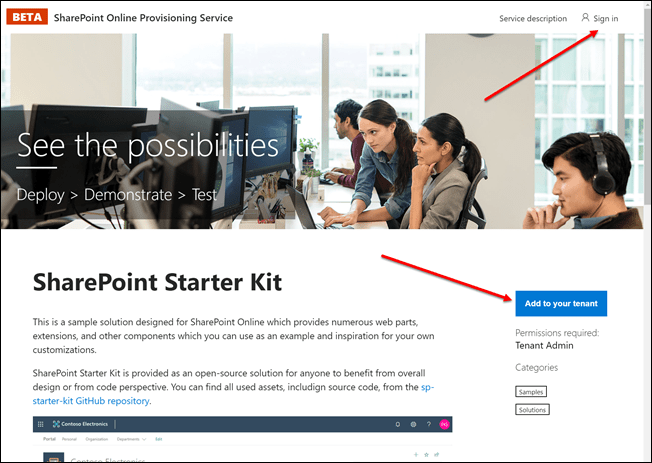Click the vertical page scrollbar
The width and height of the screenshot is (652, 463).
(647, 231)
